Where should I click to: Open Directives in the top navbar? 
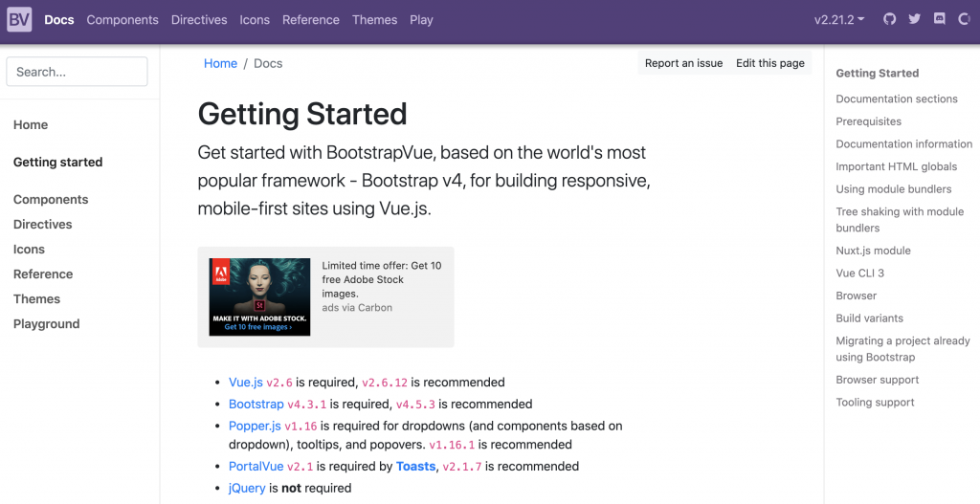click(199, 19)
